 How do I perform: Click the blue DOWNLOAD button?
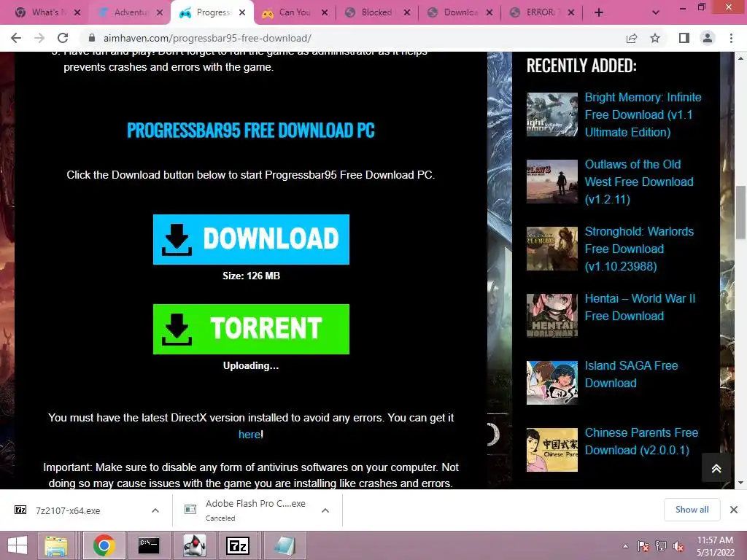[x=251, y=239]
